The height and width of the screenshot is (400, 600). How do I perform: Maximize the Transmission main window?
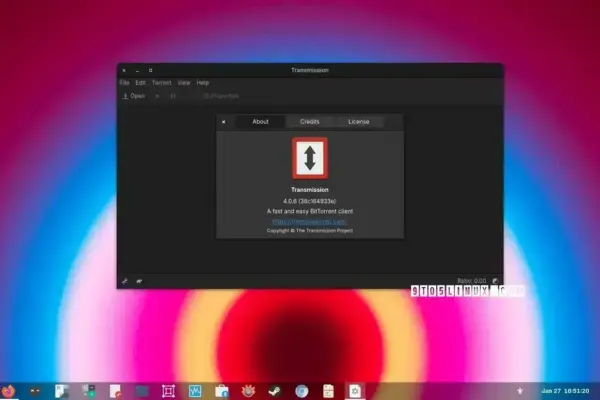151,70
